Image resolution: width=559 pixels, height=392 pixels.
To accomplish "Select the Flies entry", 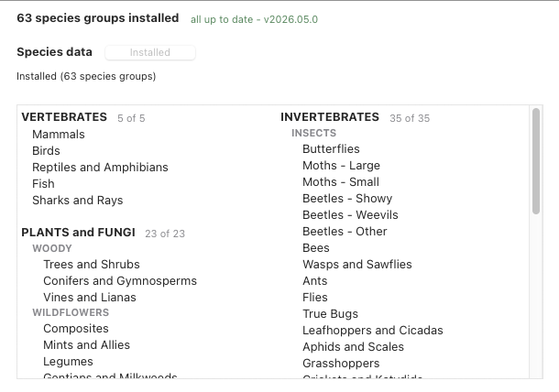I will click(x=315, y=298).
